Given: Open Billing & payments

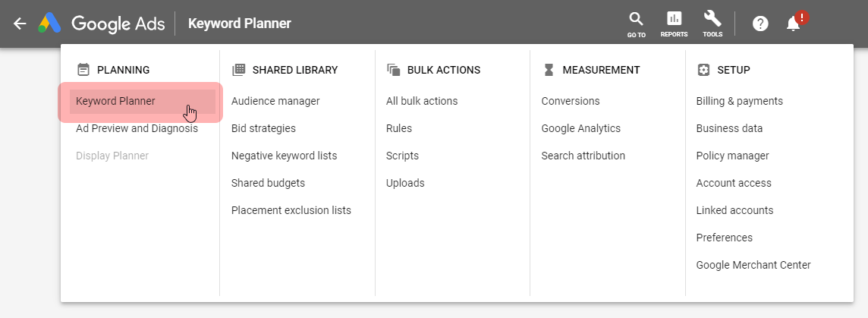Looking at the screenshot, I should pos(740,101).
